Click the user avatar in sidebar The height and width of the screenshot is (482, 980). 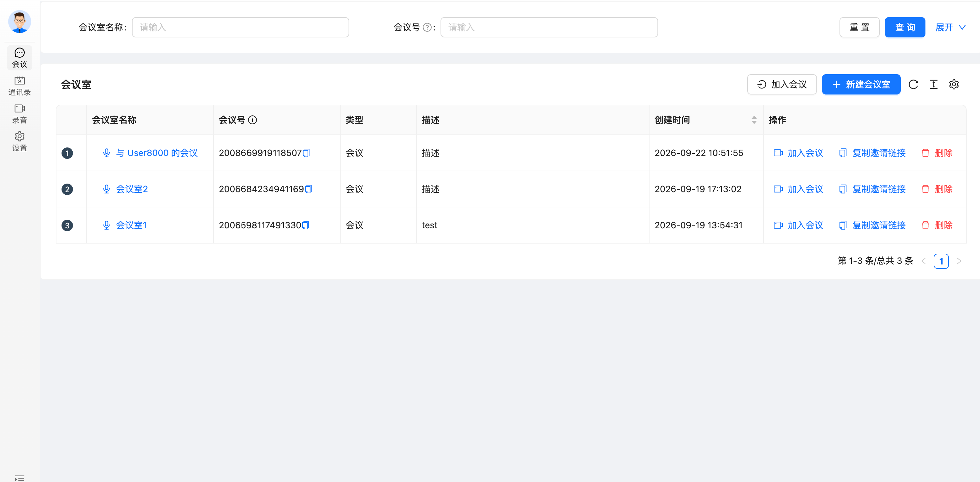(19, 22)
